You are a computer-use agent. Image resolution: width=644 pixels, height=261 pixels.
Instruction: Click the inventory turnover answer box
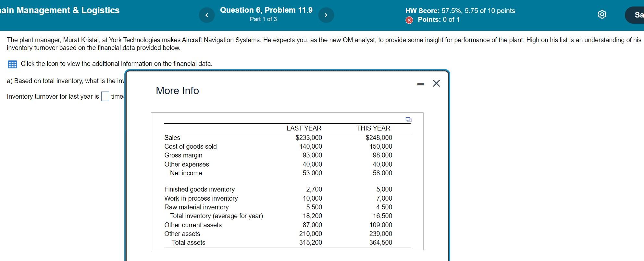[105, 96]
